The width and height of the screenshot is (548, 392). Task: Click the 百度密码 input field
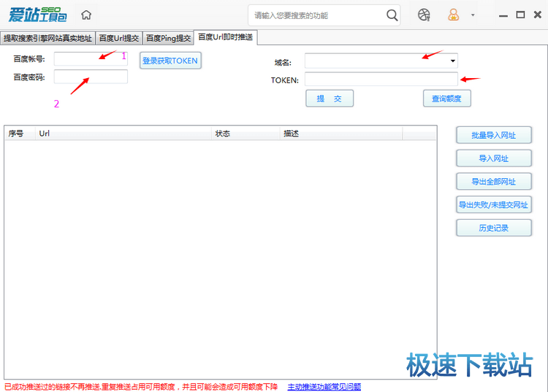click(91, 77)
